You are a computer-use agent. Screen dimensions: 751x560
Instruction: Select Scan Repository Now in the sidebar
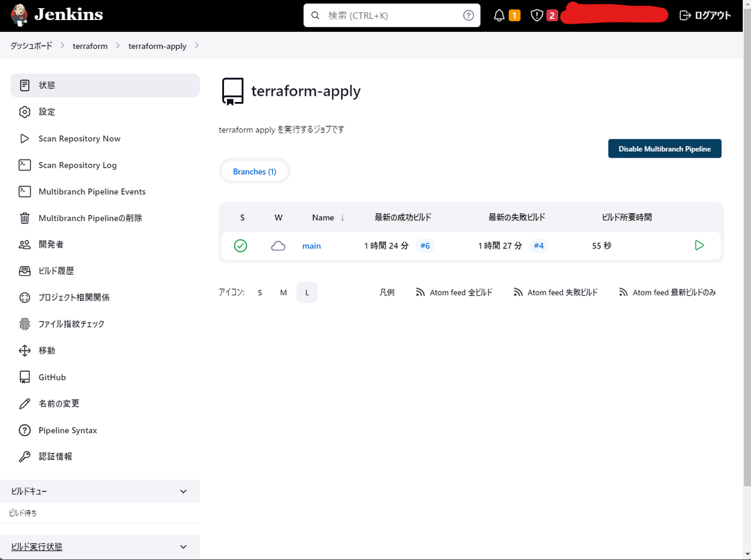click(x=105, y=138)
